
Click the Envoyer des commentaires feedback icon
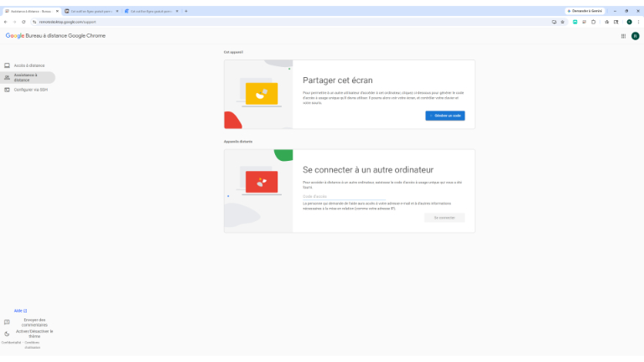[7, 322]
